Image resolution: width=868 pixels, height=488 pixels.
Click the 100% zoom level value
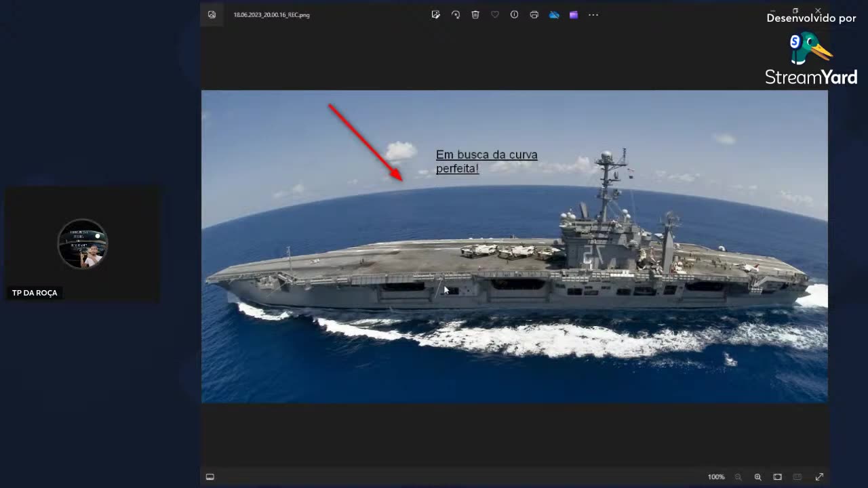[716, 477]
